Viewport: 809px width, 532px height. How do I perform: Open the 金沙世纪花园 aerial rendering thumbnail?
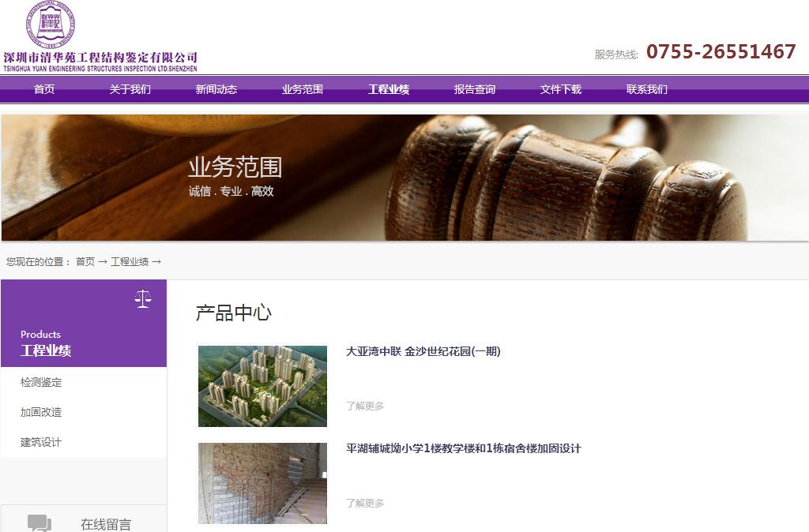coord(262,386)
